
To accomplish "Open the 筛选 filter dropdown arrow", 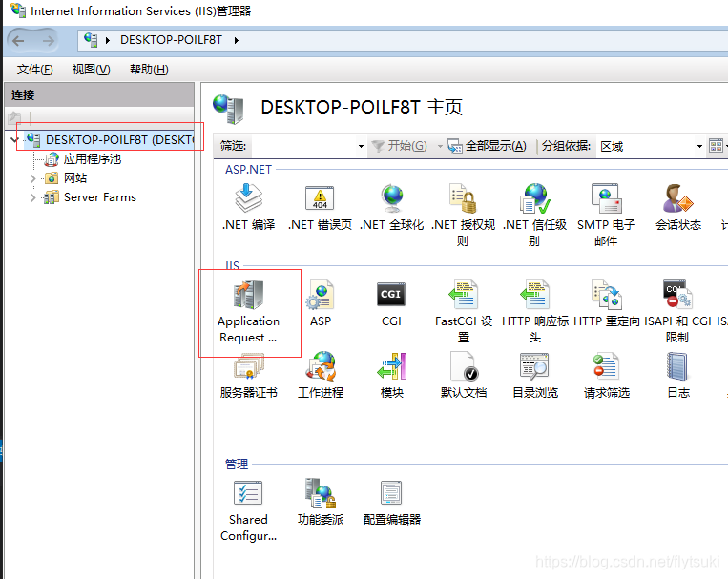I will [x=361, y=146].
